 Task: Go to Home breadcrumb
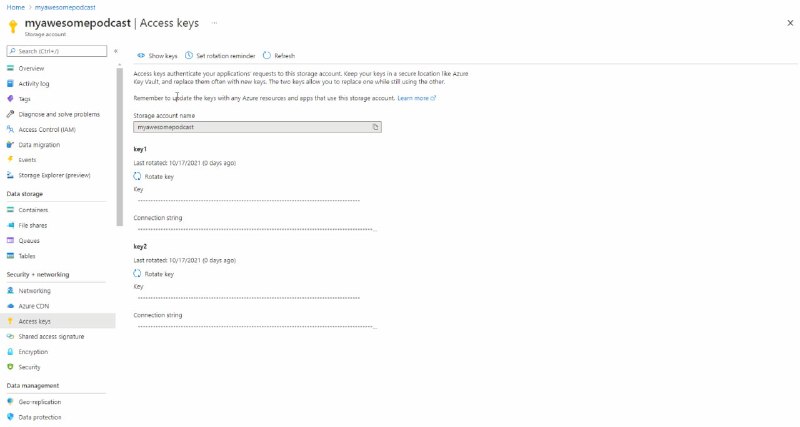15,7
